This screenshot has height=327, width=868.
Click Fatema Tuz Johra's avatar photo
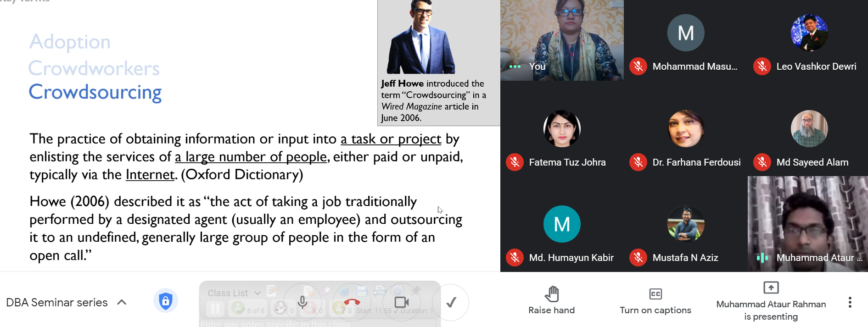click(562, 128)
